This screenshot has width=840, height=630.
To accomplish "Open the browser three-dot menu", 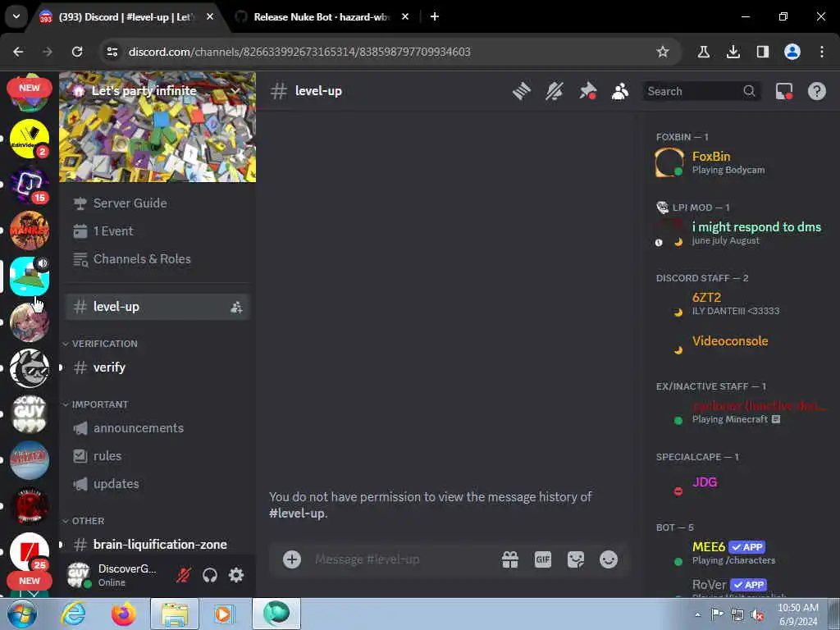I will point(822,52).
